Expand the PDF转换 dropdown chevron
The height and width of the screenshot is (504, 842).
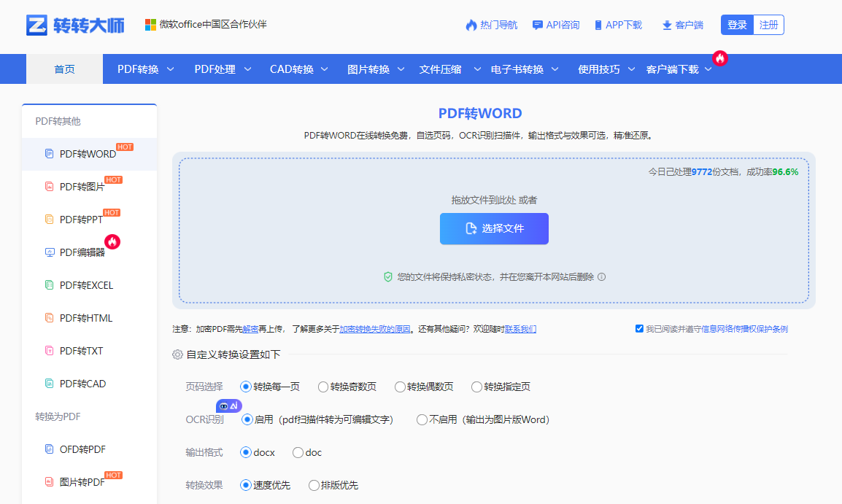point(170,69)
